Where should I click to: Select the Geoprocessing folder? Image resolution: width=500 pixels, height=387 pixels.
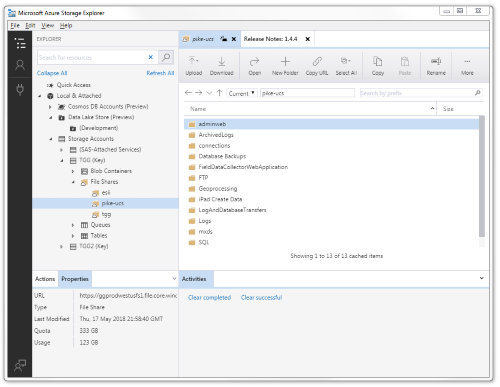coord(218,188)
